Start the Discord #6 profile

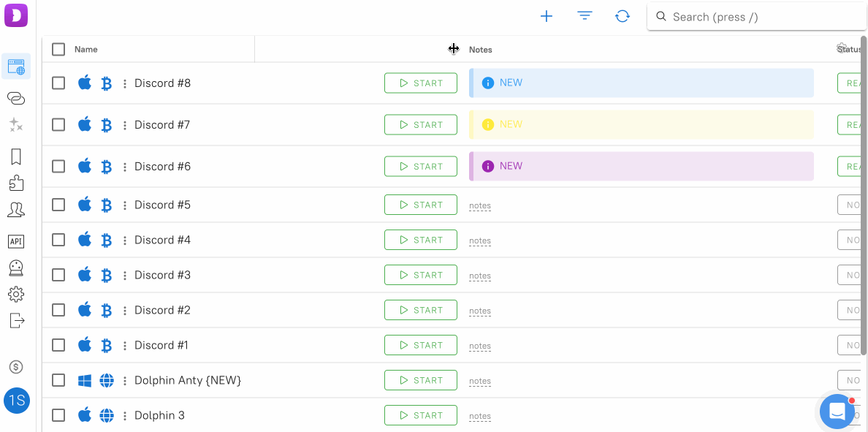pyautogui.click(x=421, y=167)
